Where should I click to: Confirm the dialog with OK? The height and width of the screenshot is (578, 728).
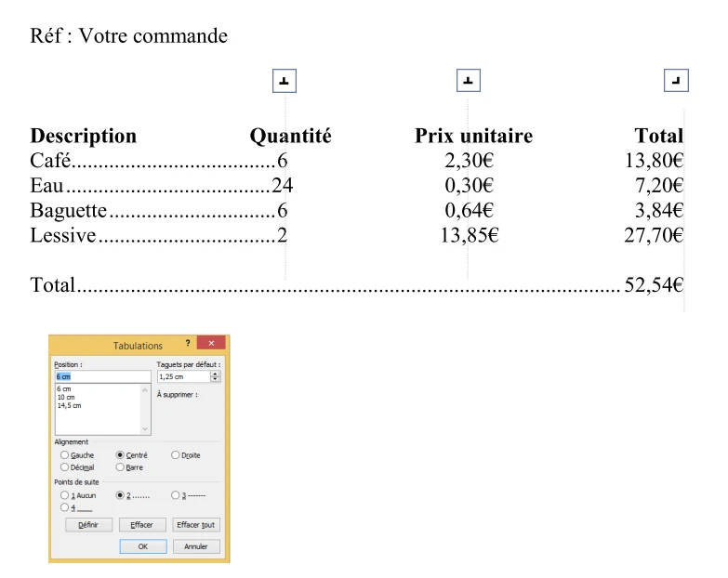point(142,546)
